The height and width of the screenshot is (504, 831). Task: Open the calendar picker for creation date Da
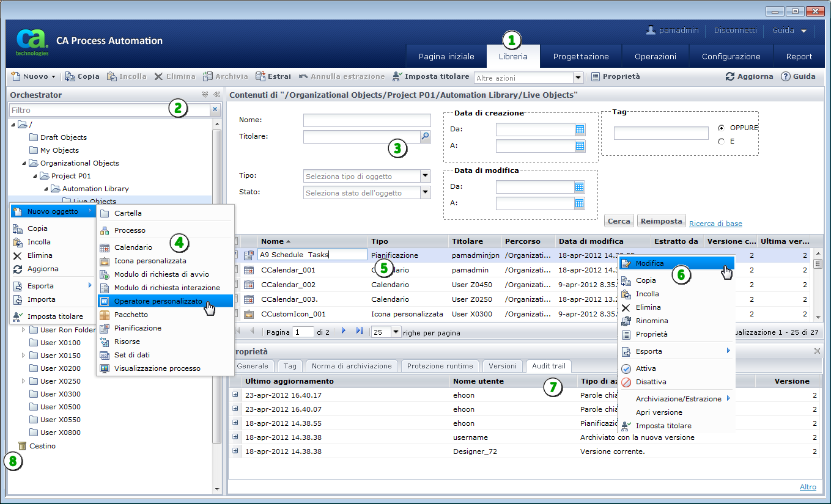(x=580, y=129)
